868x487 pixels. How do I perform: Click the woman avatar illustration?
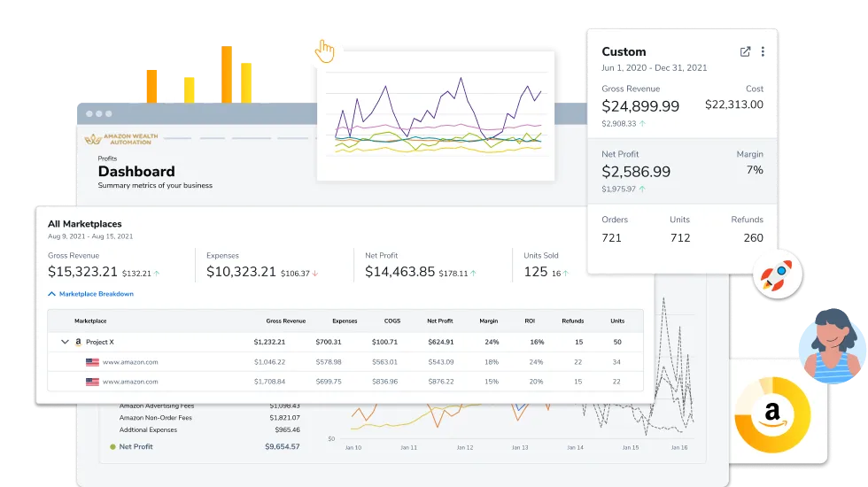832,345
